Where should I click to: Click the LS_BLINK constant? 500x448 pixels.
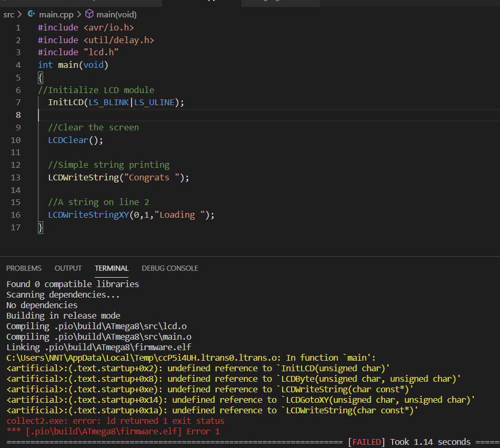pos(109,103)
